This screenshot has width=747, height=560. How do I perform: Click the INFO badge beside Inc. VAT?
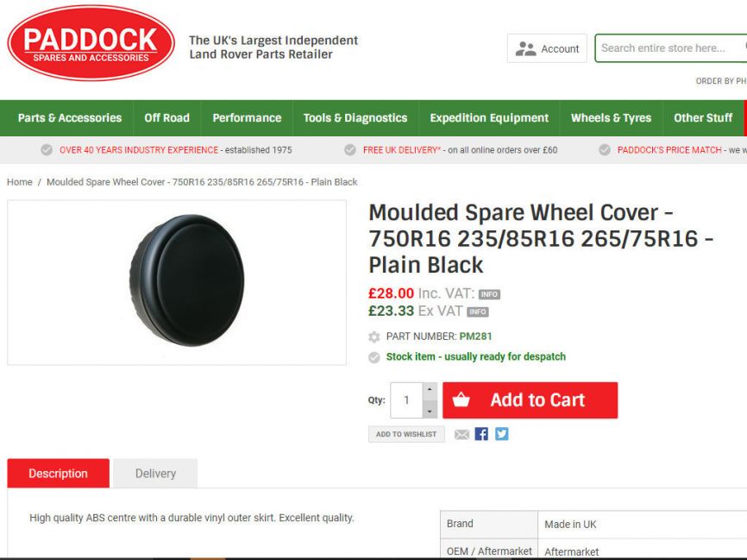pos(489,294)
